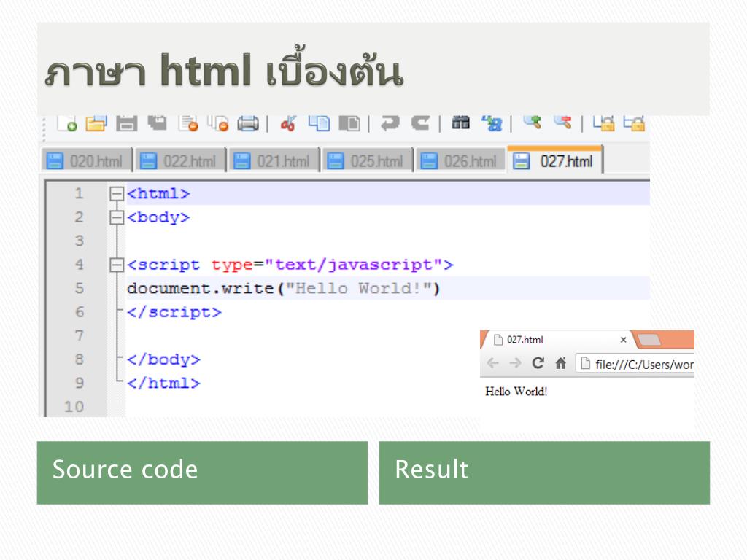This screenshot has width=747, height=560.
Task: Click the <body> opening tag text
Action: click(158, 217)
